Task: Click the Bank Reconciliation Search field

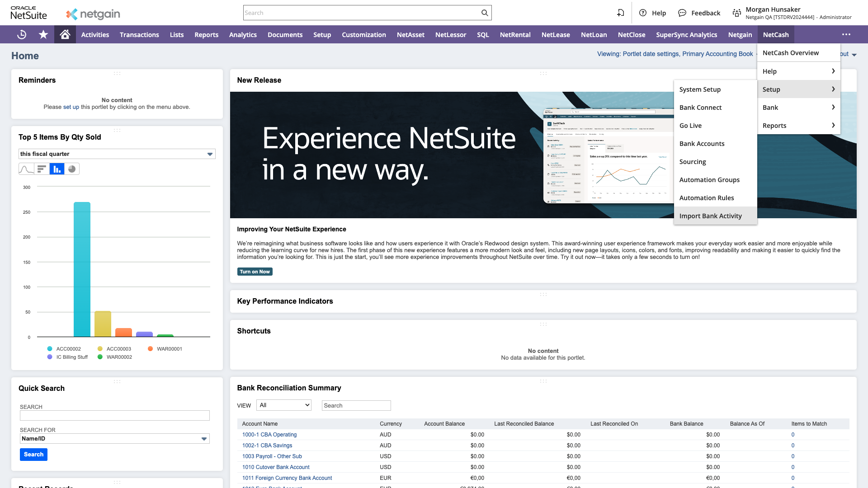Action: (x=356, y=405)
